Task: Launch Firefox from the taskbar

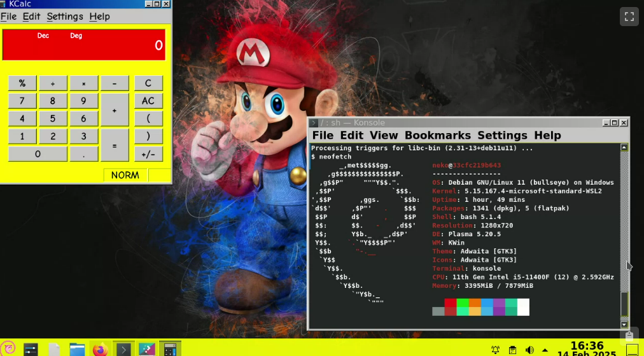Action: pos(100,349)
